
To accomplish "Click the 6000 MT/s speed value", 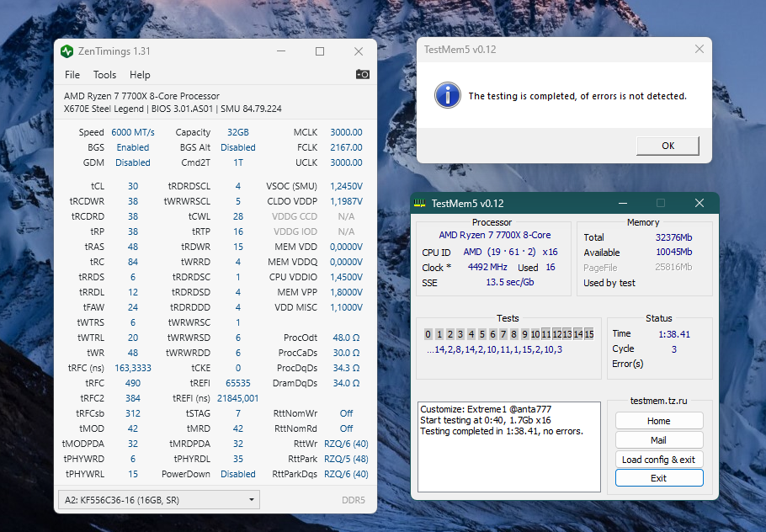I will point(133,132).
